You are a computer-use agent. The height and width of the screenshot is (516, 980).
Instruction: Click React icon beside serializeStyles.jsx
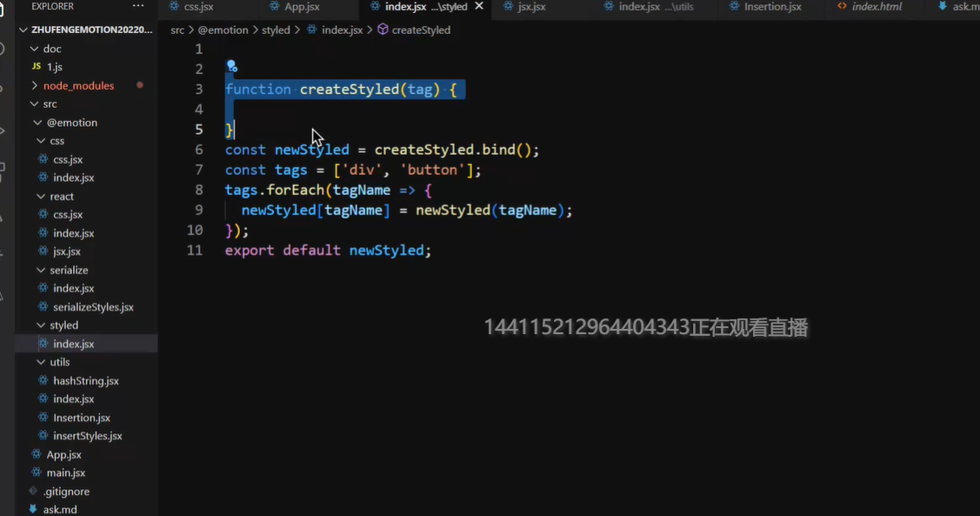43,307
